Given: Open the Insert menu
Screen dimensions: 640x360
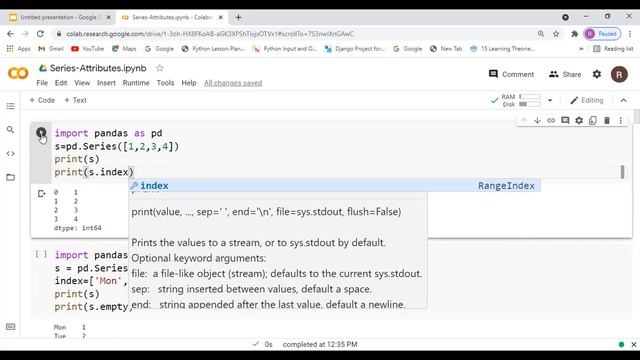Looking at the screenshot, I should click(x=106, y=83).
